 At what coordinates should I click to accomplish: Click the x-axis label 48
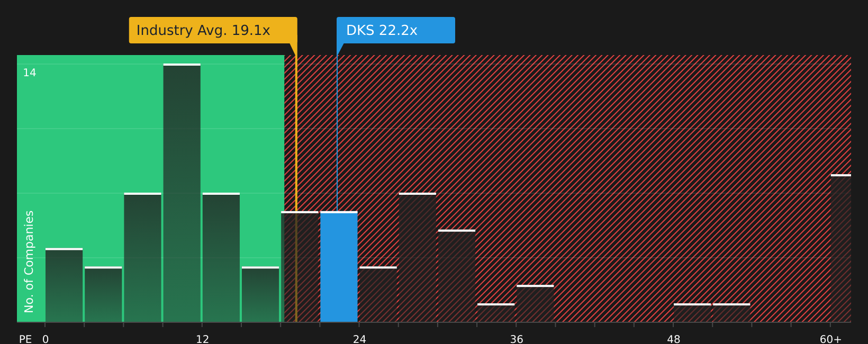[x=674, y=339]
